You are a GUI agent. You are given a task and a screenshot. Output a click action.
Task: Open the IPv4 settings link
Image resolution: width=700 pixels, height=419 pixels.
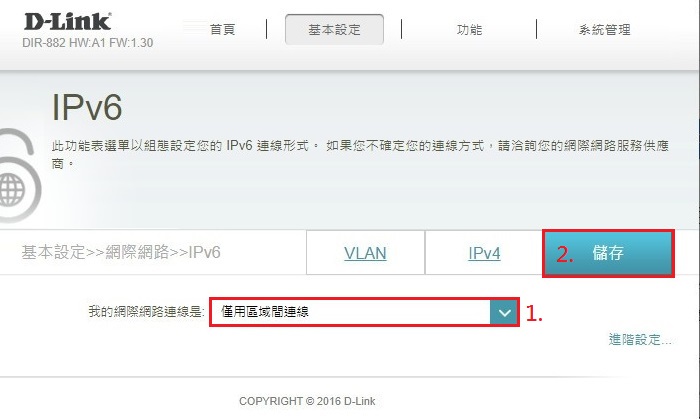484,253
